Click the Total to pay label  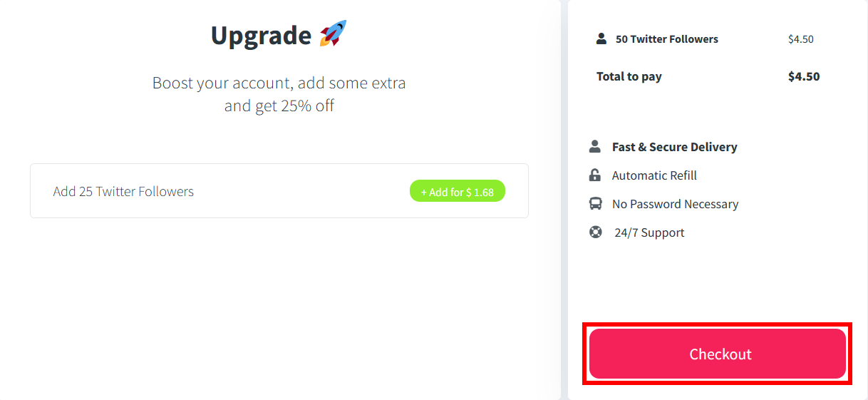click(x=629, y=76)
